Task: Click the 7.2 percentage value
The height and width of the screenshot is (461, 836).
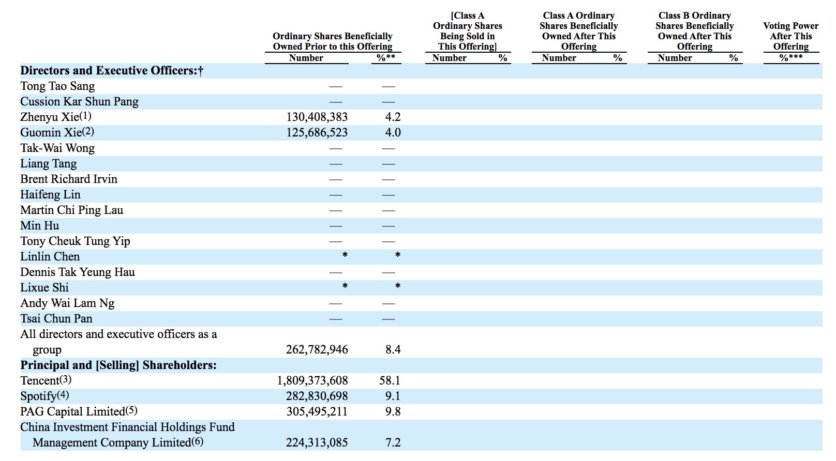Action: [393, 442]
